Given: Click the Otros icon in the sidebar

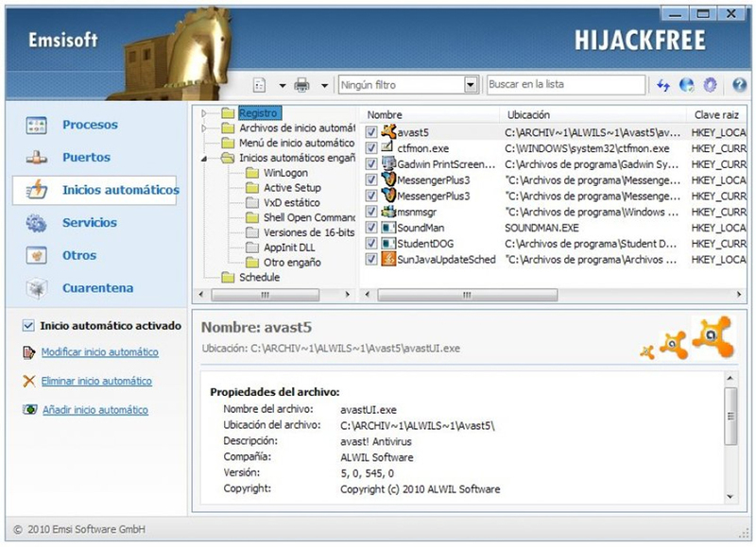Looking at the screenshot, I should [36, 255].
